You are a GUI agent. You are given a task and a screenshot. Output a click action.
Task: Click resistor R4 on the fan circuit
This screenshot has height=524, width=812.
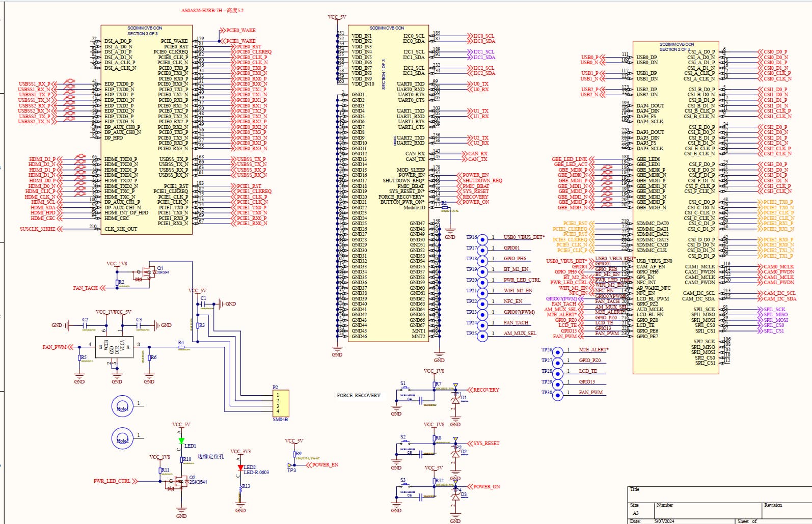[181, 347]
